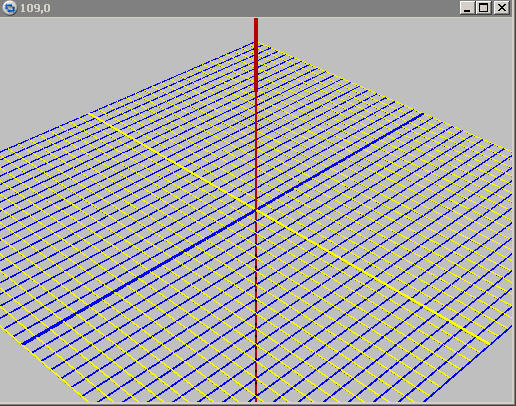
Task: Click the thick yellow axis line
Action: 289,229
